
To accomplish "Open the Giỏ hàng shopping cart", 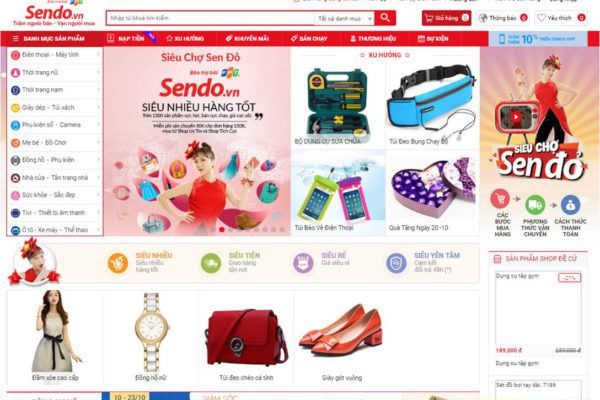I will point(446,18).
